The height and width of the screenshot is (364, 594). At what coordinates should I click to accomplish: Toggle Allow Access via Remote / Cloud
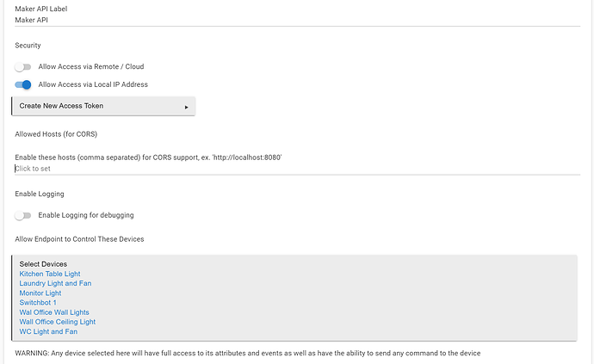(23, 66)
